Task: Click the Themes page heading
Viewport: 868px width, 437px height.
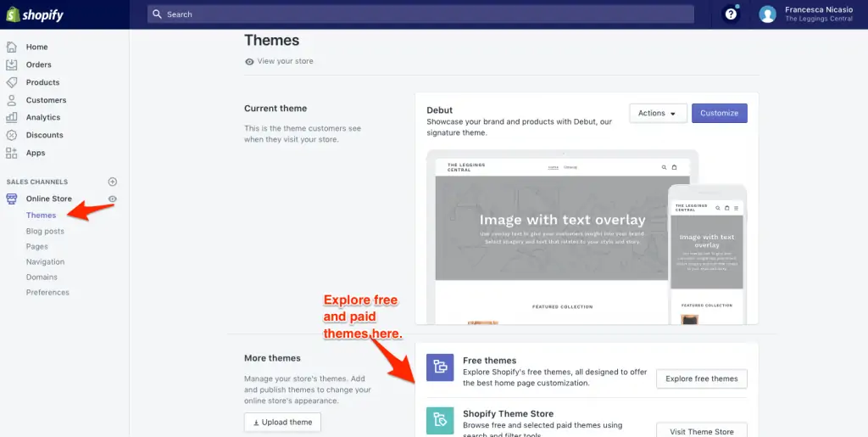Action: click(x=272, y=41)
